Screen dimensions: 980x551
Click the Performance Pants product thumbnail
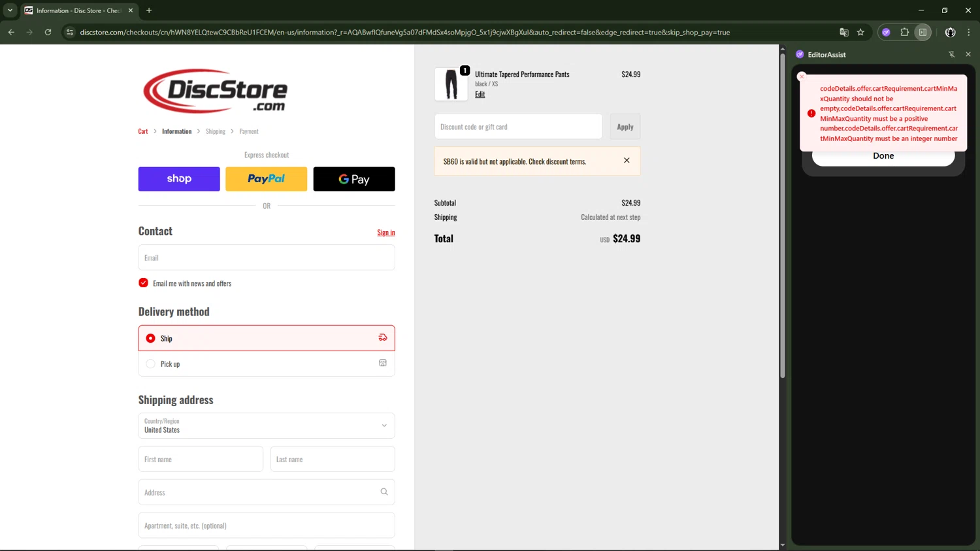451,84
